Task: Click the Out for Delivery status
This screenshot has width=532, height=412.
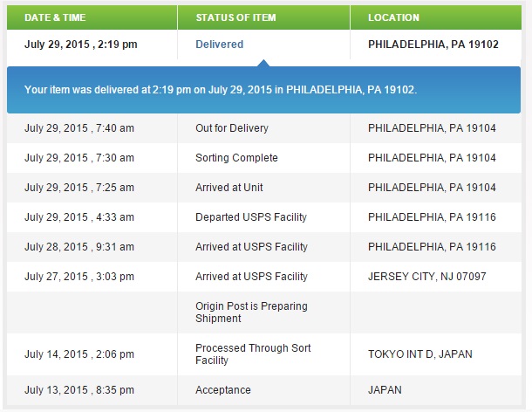Action: (x=232, y=128)
